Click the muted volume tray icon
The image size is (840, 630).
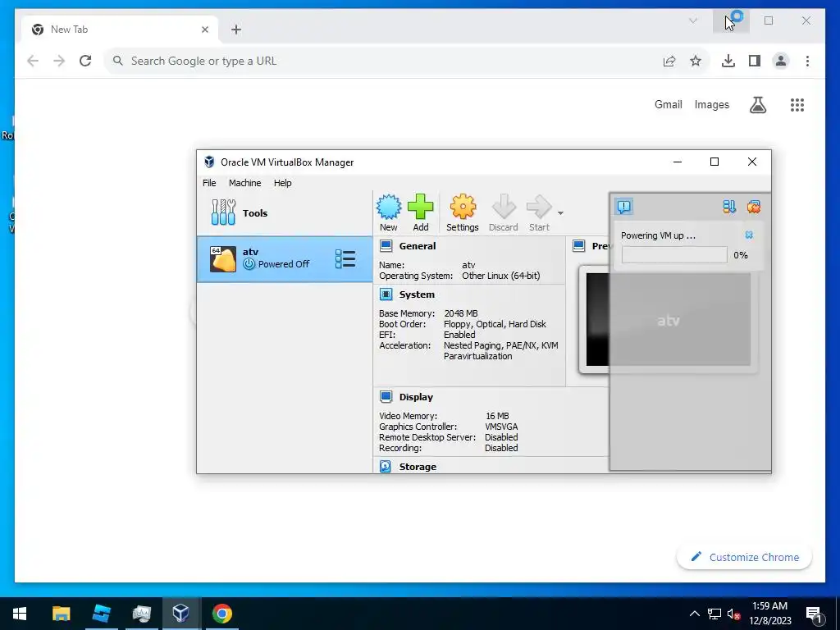pos(733,614)
